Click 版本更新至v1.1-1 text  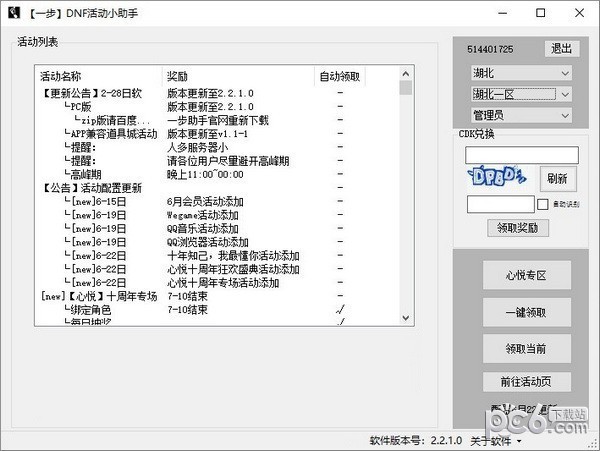(x=208, y=134)
